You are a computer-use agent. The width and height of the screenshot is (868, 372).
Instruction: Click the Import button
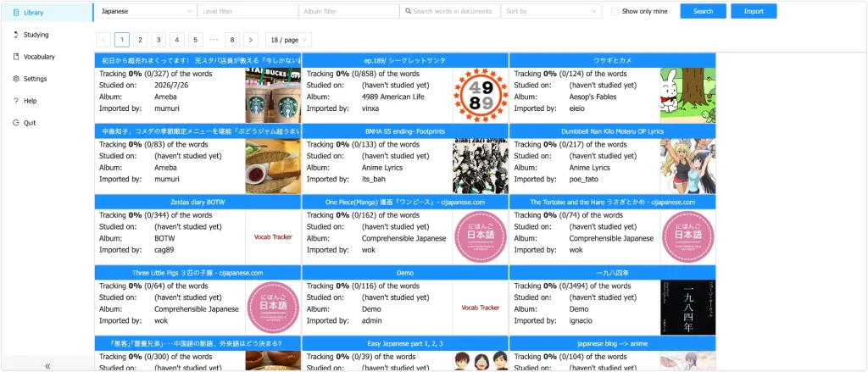tap(754, 11)
